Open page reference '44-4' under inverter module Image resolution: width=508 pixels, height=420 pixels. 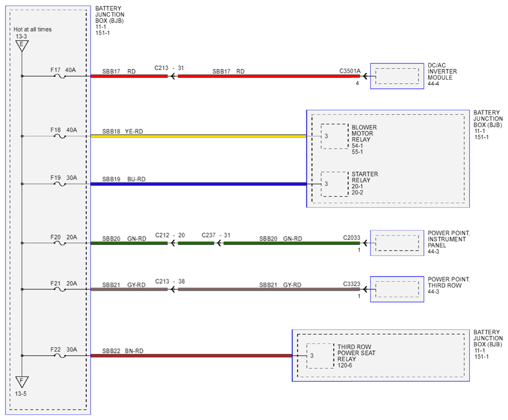[x=433, y=84]
